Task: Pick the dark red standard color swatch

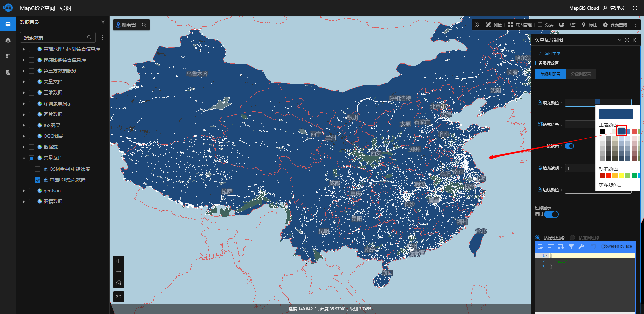Action: [x=602, y=175]
